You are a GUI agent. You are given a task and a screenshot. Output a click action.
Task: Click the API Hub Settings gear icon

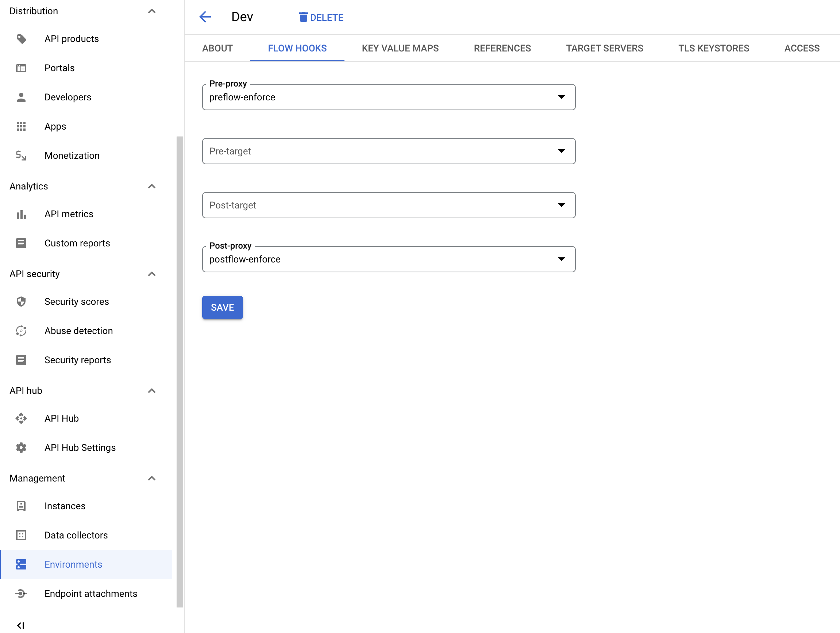(x=21, y=448)
